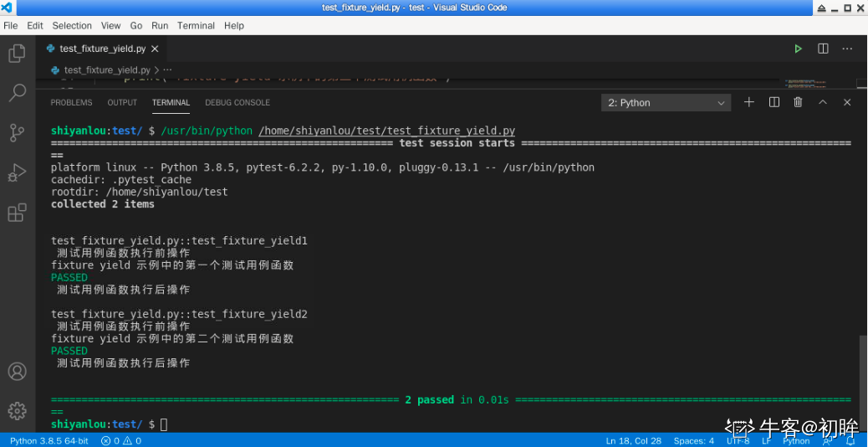868x447 pixels.
Task: Click the platform linux Python 3.8.5 line
Action: (323, 167)
